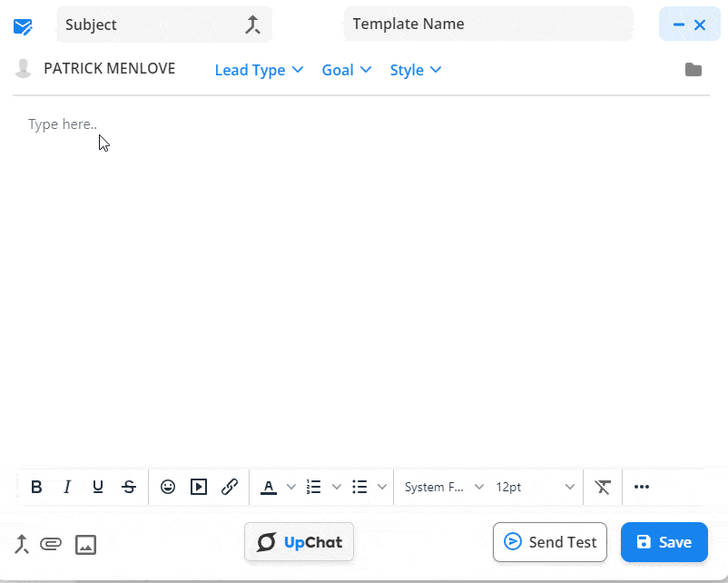This screenshot has height=583, width=728.
Task: Open the System Font family dropdown
Action: [444, 487]
